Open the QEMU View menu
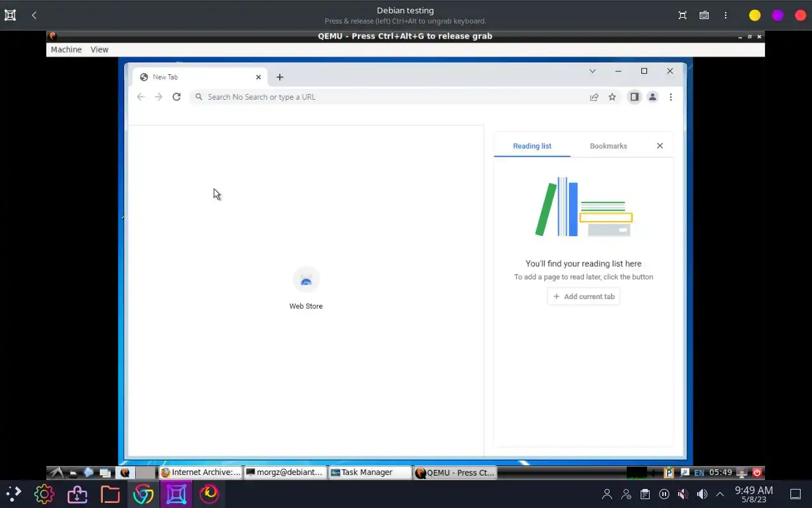Image resolution: width=812 pixels, height=508 pixels. pyautogui.click(x=100, y=50)
